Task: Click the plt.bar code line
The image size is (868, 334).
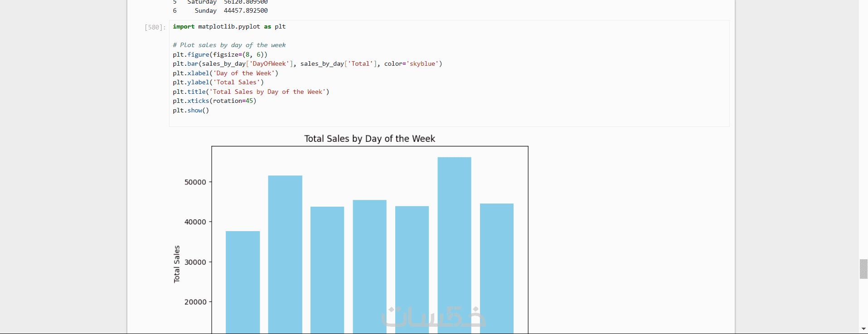Action: 307,64
